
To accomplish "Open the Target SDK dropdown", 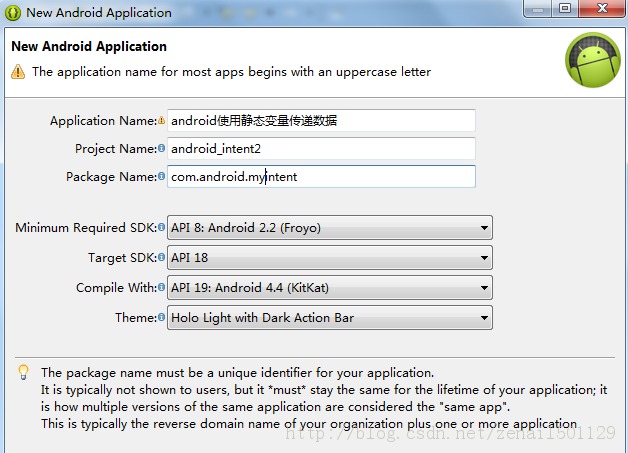I will (330, 258).
